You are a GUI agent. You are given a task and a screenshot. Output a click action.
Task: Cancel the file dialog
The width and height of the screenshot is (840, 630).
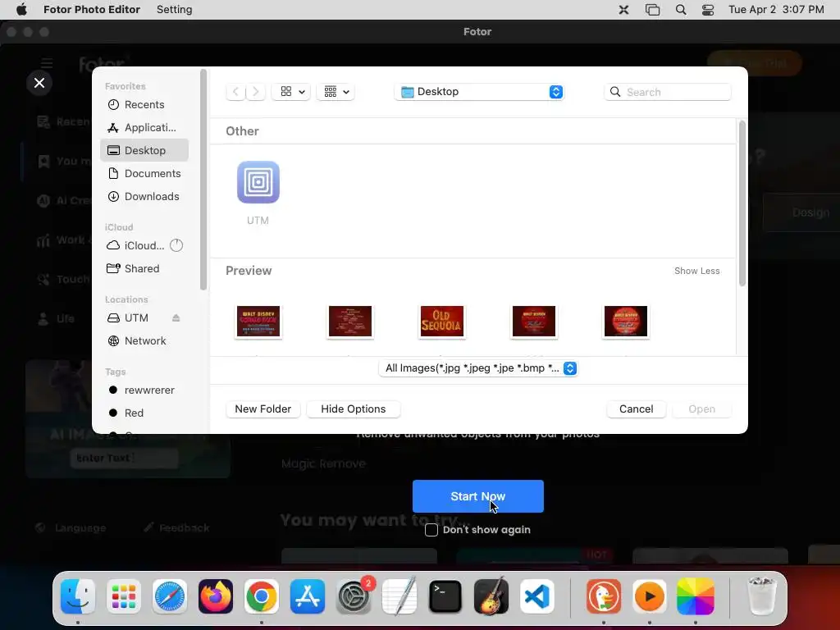pos(636,409)
